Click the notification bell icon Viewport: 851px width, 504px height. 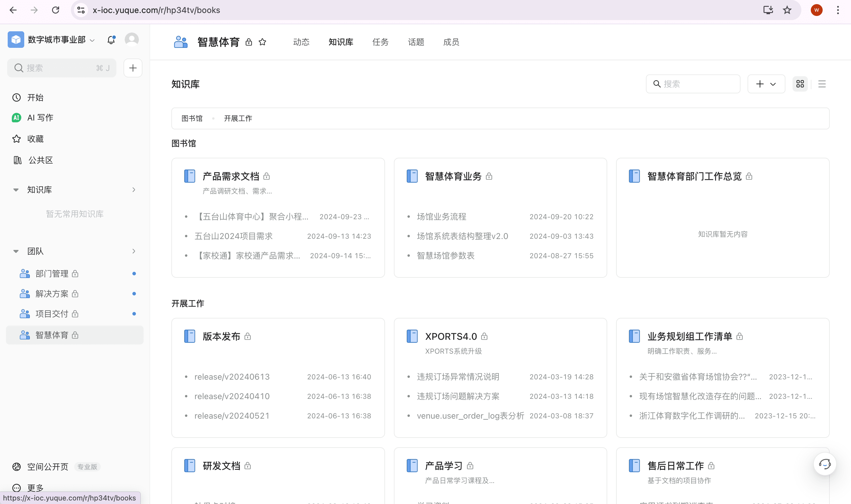111,39
